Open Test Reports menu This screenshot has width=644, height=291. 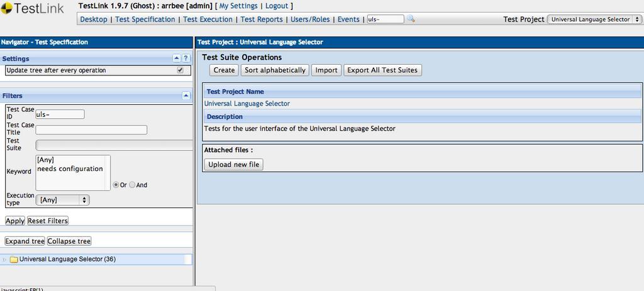(262, 19)
